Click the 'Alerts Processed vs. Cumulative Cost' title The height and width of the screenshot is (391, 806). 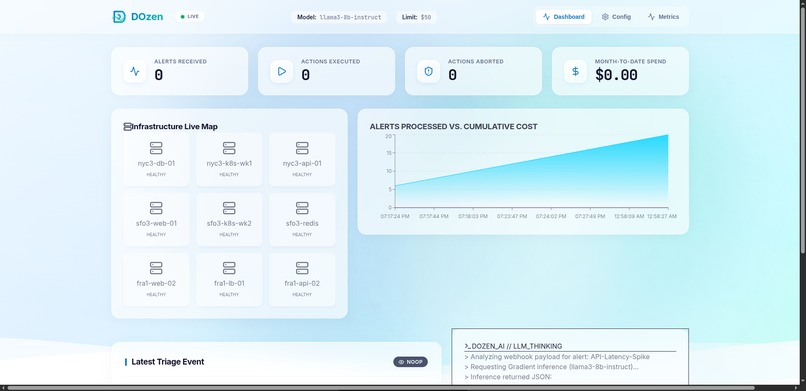453,126
